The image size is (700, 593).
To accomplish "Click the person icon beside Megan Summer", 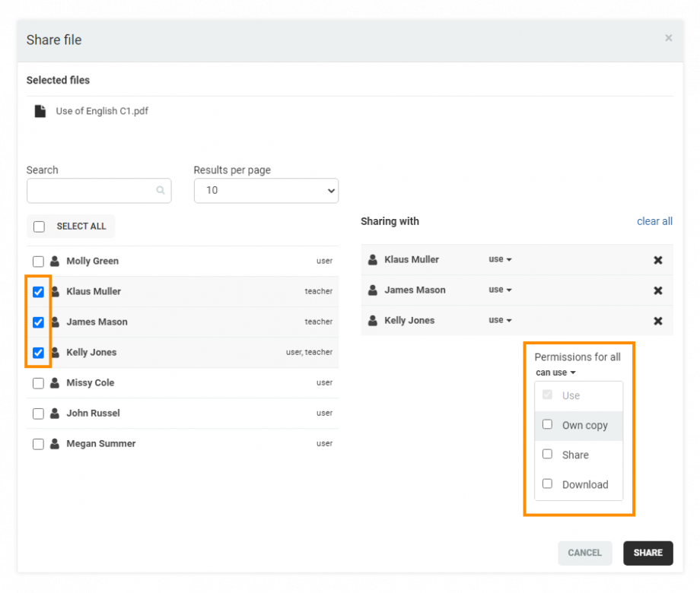I will coord(55,443).
